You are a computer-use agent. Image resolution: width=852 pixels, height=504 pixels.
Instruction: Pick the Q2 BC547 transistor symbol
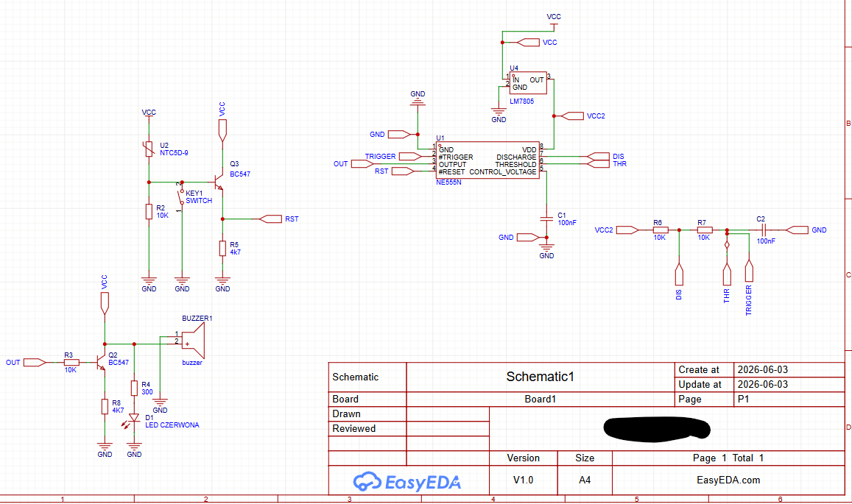(x=101, y=362)
